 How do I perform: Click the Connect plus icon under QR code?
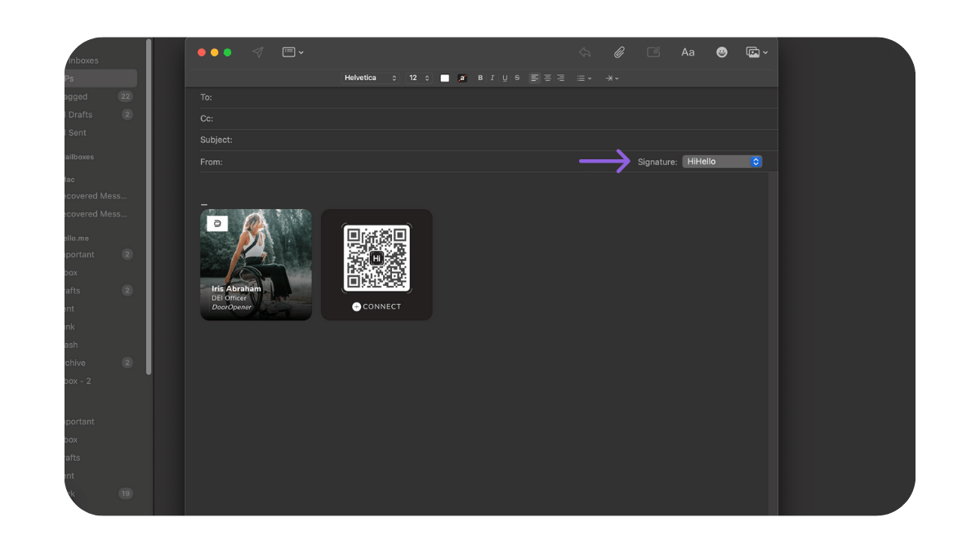(356, 307)
